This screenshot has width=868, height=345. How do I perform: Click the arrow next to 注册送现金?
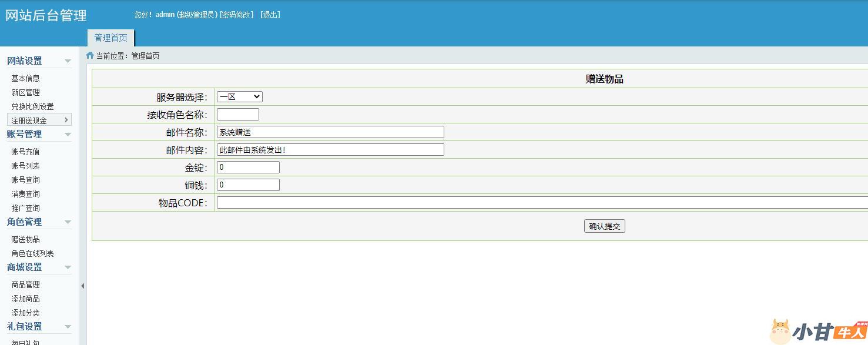[x=66, y=120]
